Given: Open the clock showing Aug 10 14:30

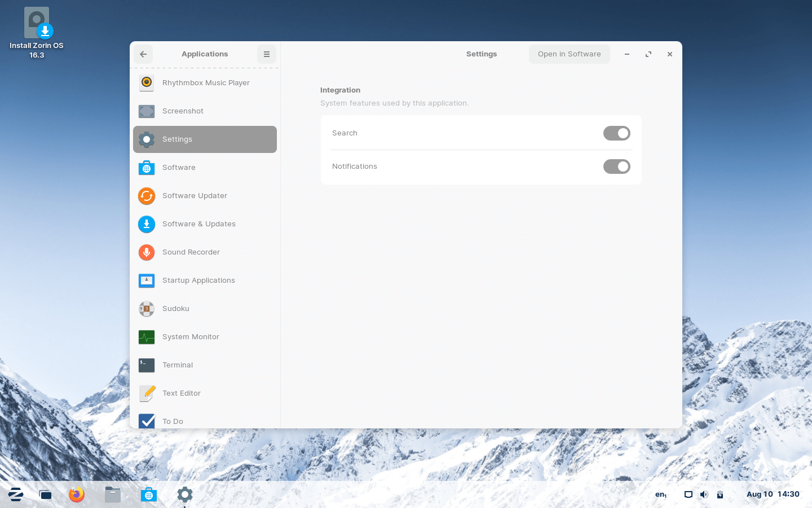Looking at the screenshot, I should [773, 494].
